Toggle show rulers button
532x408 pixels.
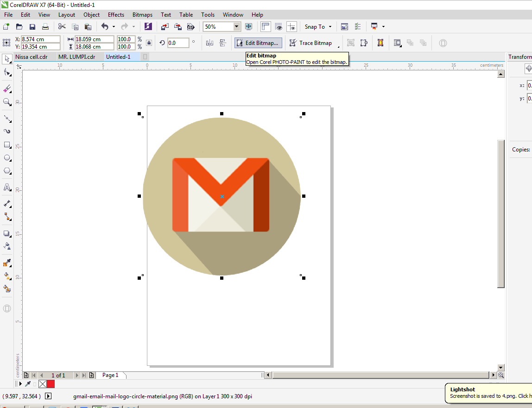pyautogui.click(x=266, y=26)
